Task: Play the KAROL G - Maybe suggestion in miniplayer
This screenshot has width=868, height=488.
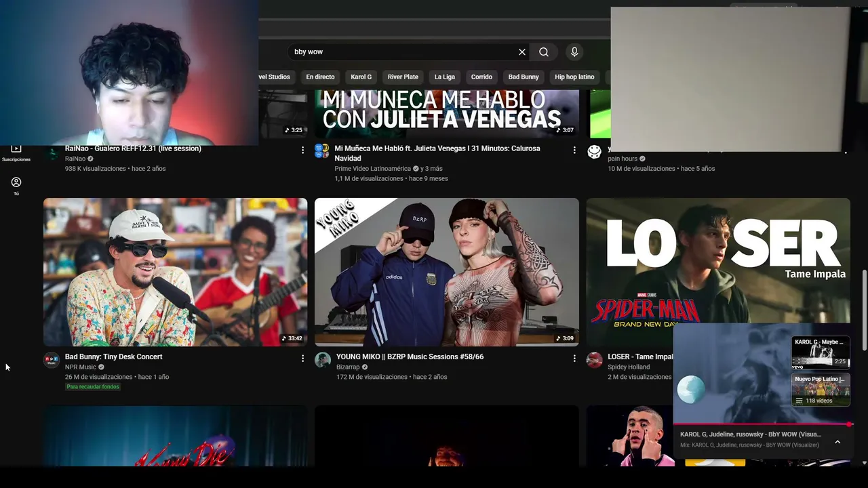Action: [x=821, y=352]
